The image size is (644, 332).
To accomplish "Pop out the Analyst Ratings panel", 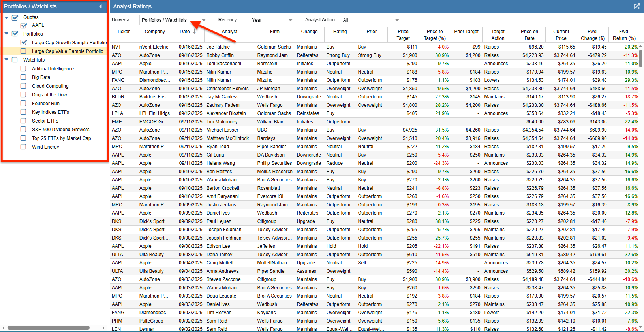I will 636,6.
